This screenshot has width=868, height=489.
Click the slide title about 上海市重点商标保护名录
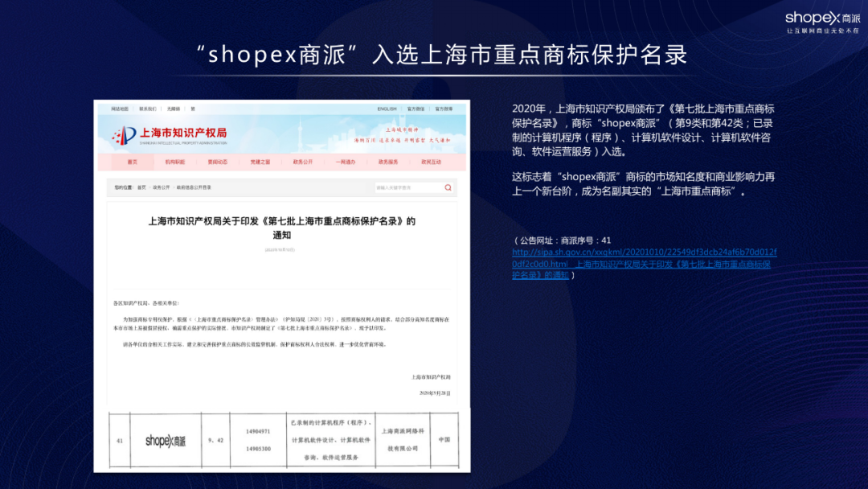point(442,54)
